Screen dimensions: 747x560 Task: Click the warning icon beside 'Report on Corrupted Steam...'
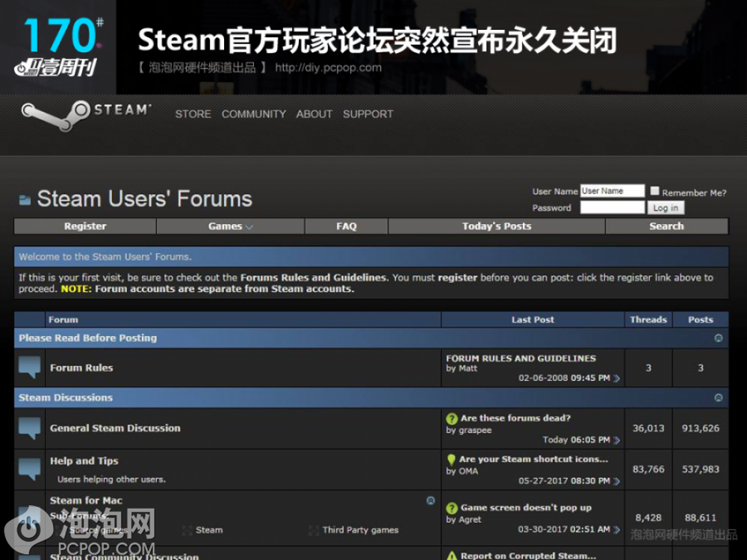[x=452, y=556]
